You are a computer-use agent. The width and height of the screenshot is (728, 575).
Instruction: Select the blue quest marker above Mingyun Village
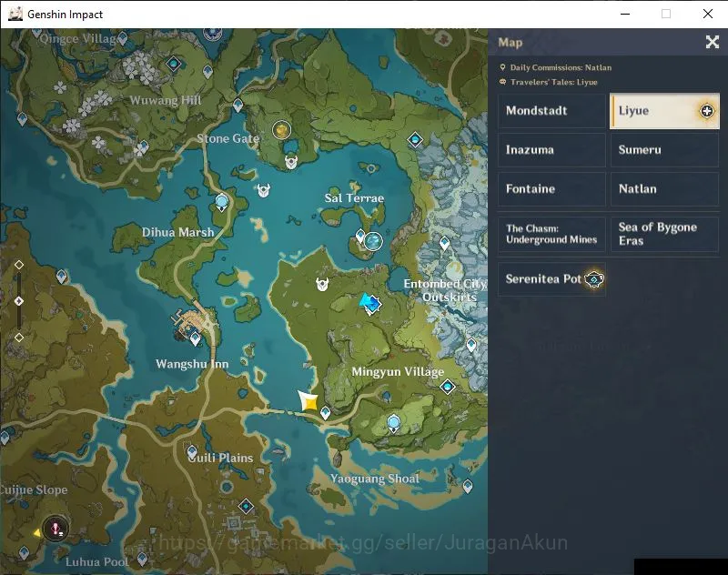click(370, 304)
